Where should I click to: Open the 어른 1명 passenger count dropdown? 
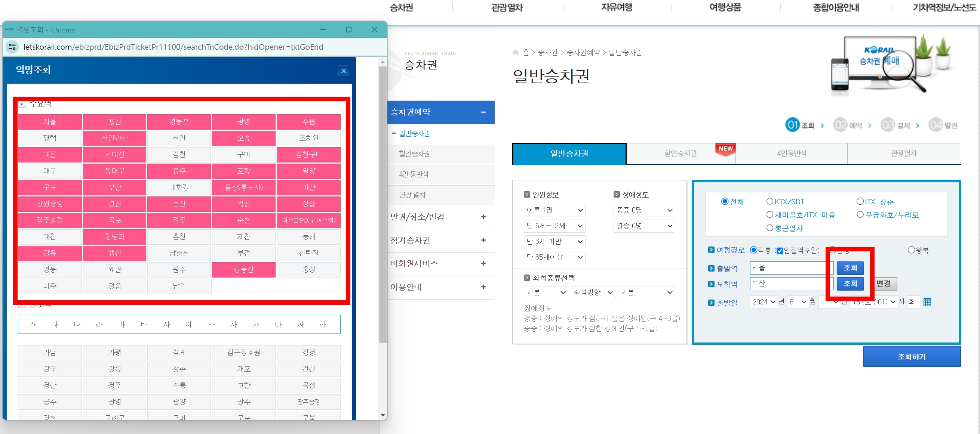coord(554,210)
